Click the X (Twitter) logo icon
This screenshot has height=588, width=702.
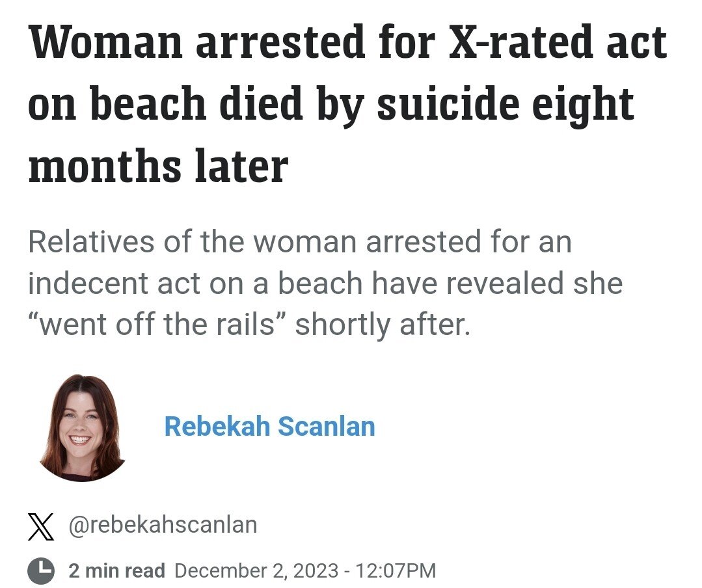41,527
